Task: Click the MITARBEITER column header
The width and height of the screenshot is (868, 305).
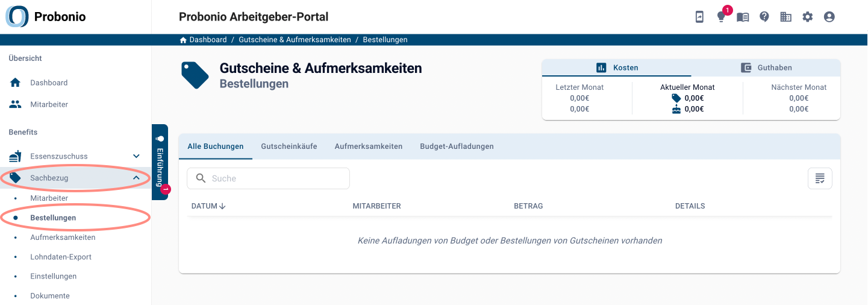Action: click(376, 206)
